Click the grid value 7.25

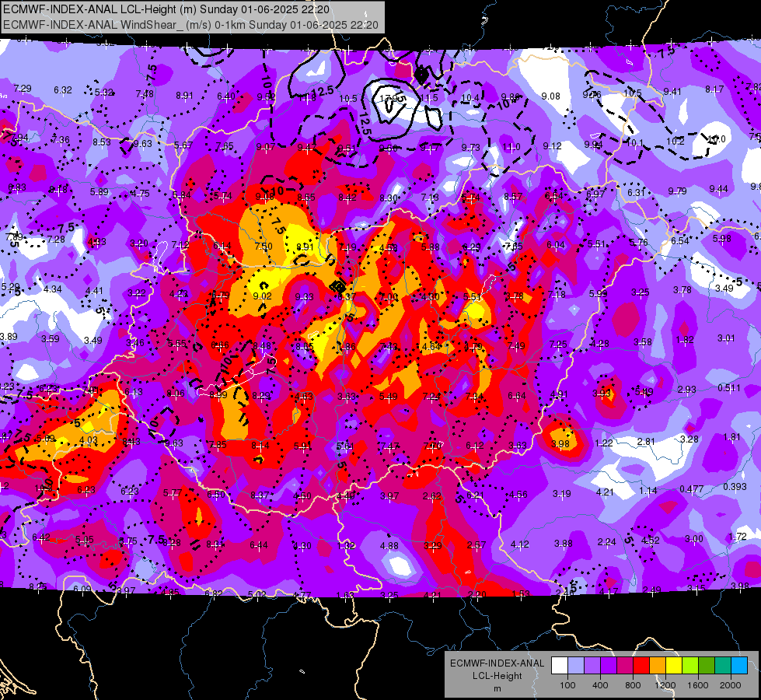pos(558,345)
